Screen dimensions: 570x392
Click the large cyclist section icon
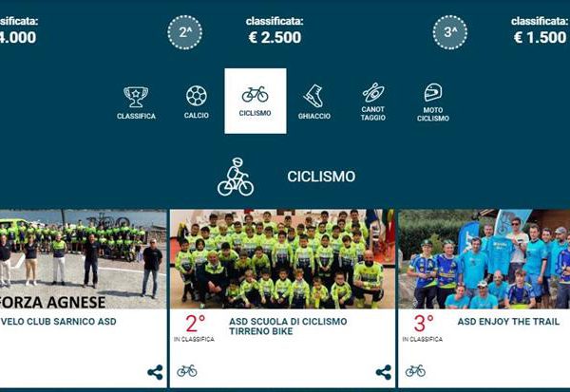pyautogui.click(x=236, y=177)
